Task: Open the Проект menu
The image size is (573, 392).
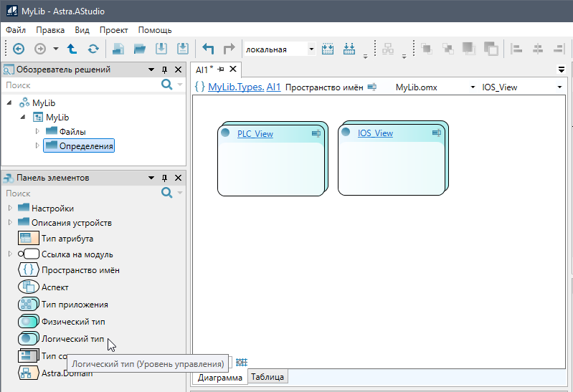Action: [113, 30]
